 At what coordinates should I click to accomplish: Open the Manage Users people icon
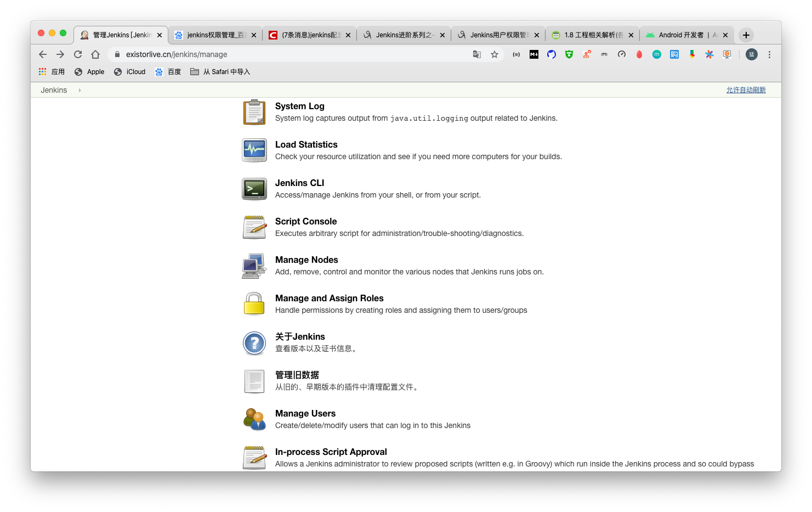(x=254, y=419)
